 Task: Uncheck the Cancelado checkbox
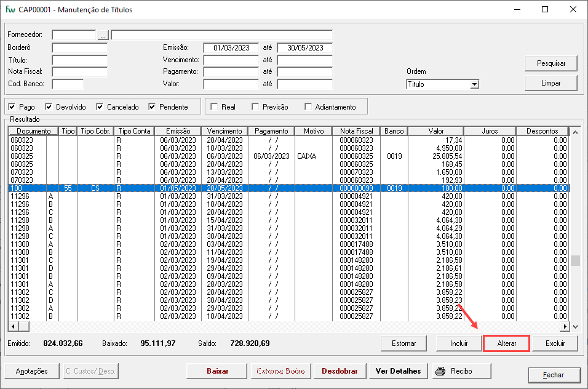[100, 107]
